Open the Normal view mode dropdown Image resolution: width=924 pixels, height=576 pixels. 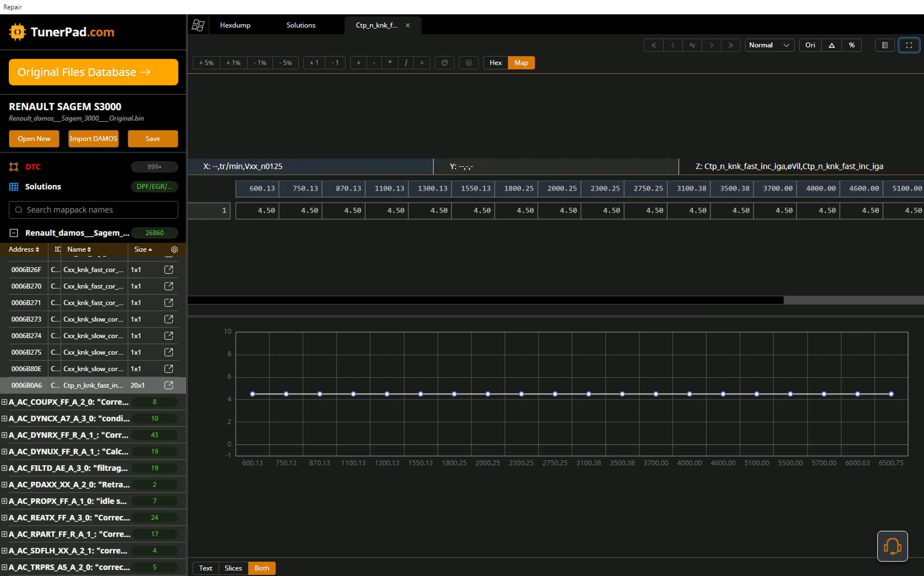[x=769, y=45]
